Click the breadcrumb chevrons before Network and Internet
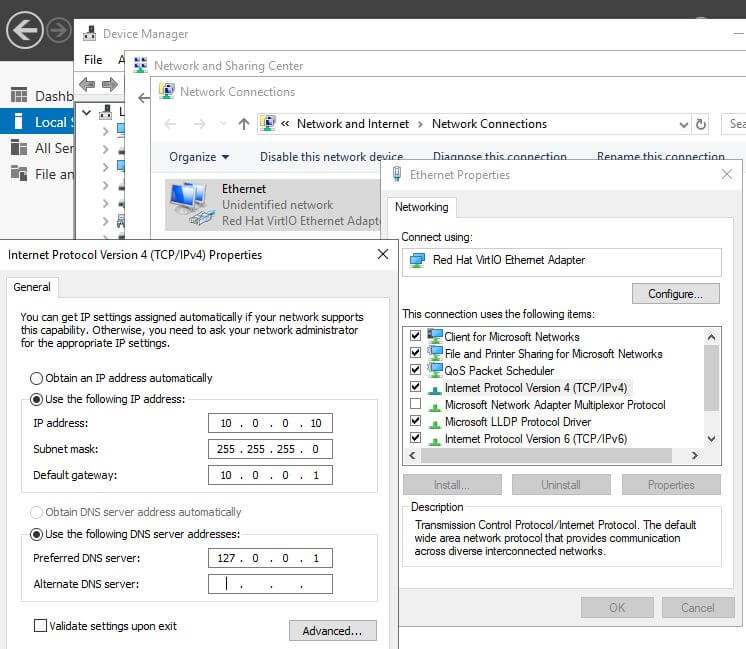 point(285,124)
